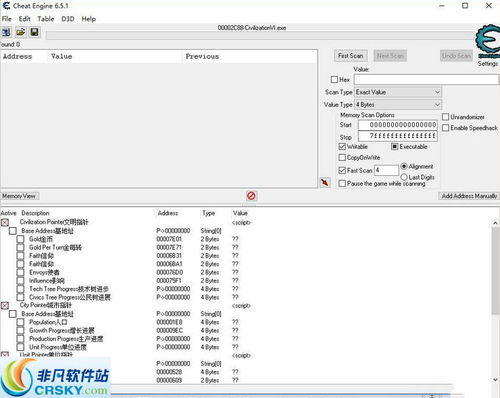The image size is (500, 398).
Task: Open the Scan Type dropdown
Action: 398,92
